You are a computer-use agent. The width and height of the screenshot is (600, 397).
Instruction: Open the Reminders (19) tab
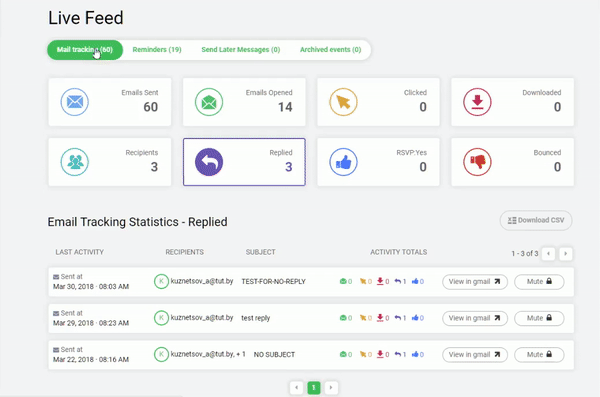[x=157, y=50]
